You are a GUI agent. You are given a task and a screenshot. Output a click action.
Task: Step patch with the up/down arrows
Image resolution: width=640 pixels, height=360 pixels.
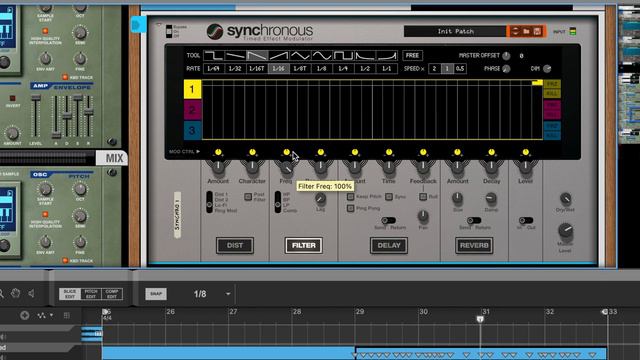(515, 31)
